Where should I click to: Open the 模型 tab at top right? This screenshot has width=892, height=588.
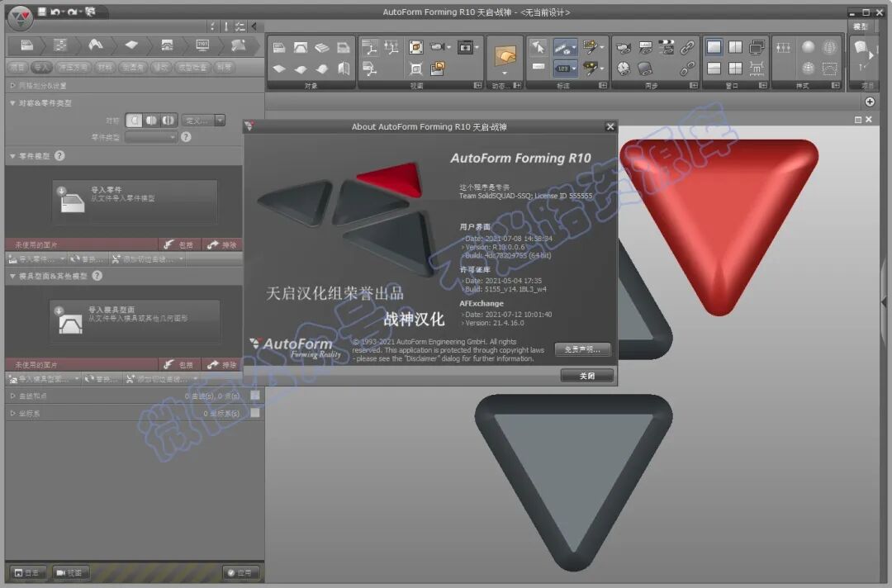[860, 26]
